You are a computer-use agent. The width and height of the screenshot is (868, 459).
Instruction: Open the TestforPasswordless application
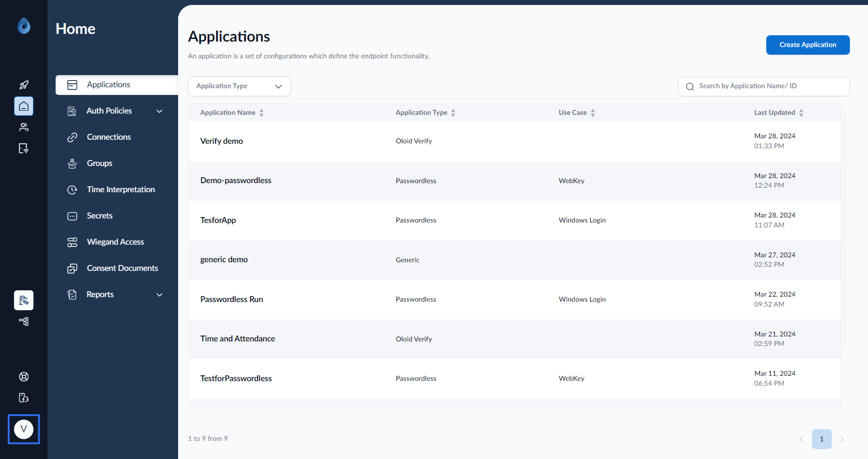coord(236,379)
